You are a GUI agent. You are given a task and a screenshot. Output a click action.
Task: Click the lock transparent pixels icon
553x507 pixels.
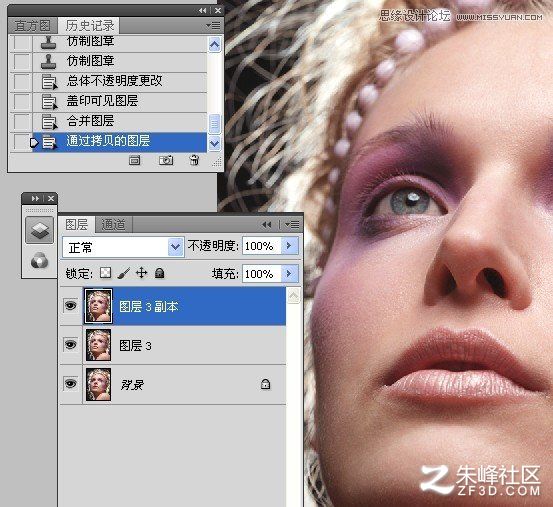pos(105,273)
